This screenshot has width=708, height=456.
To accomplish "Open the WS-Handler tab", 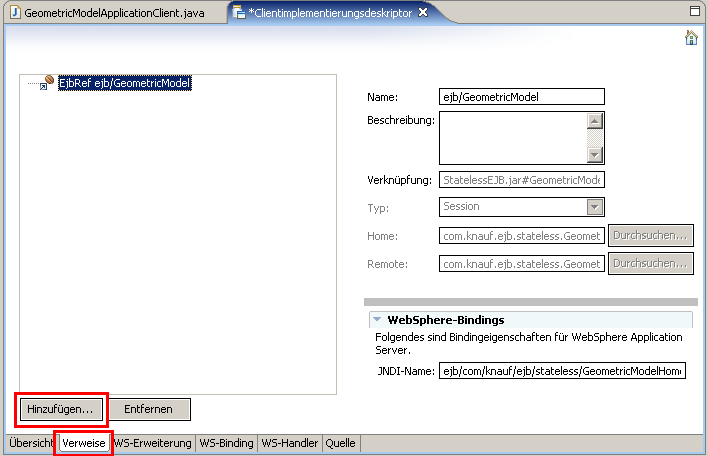I will coord(289,443).
